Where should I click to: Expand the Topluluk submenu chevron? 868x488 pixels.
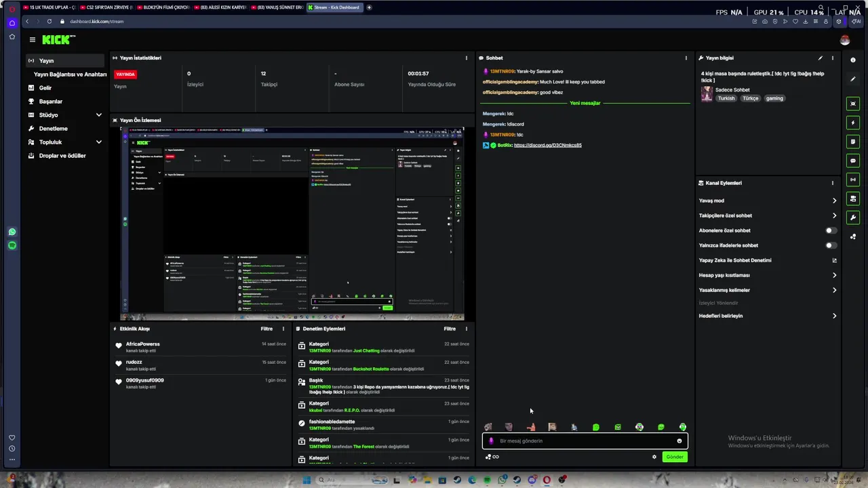[x=99, y=142]
